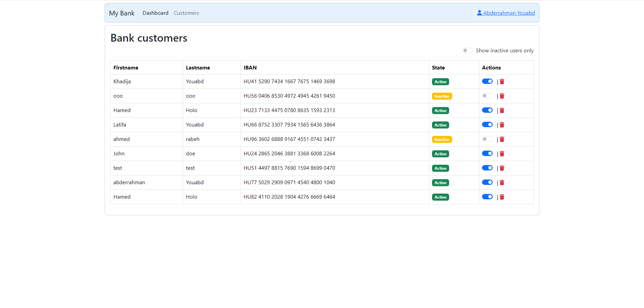Click IBAN HU23 7133 4475 0780 8635 1593 2313

(x=289, y=110)
